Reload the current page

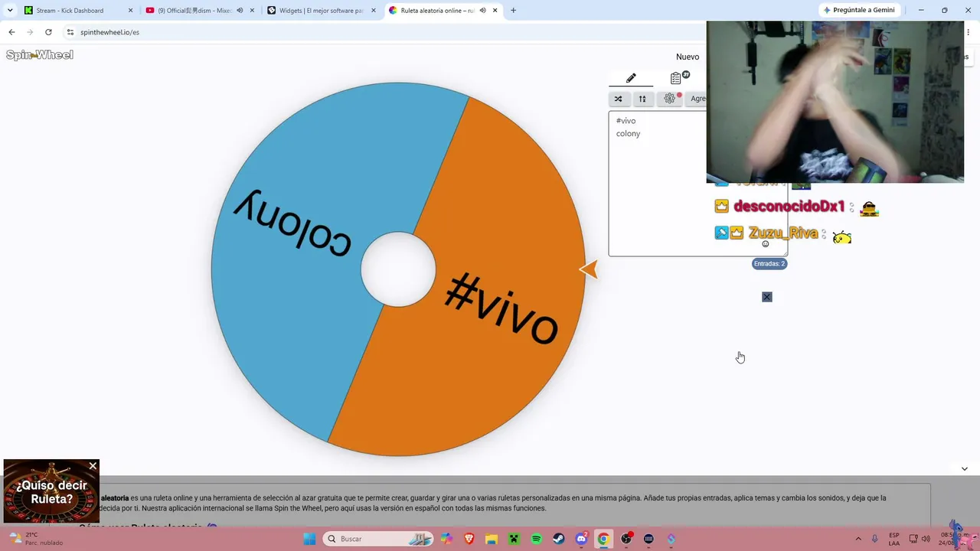click(x=48, y=32)
